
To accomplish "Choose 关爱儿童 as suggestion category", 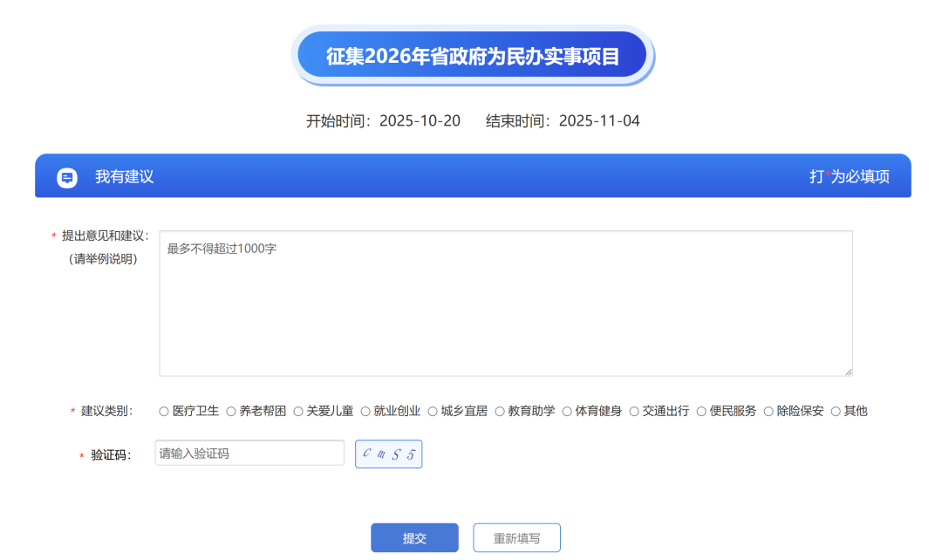I will [x=298, y=412].
